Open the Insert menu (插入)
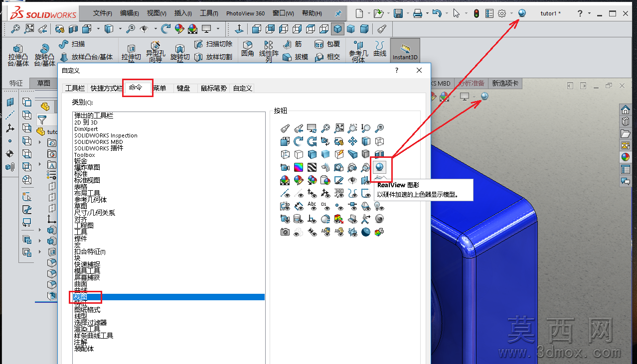The image size is (637, 364). (183, 13)
